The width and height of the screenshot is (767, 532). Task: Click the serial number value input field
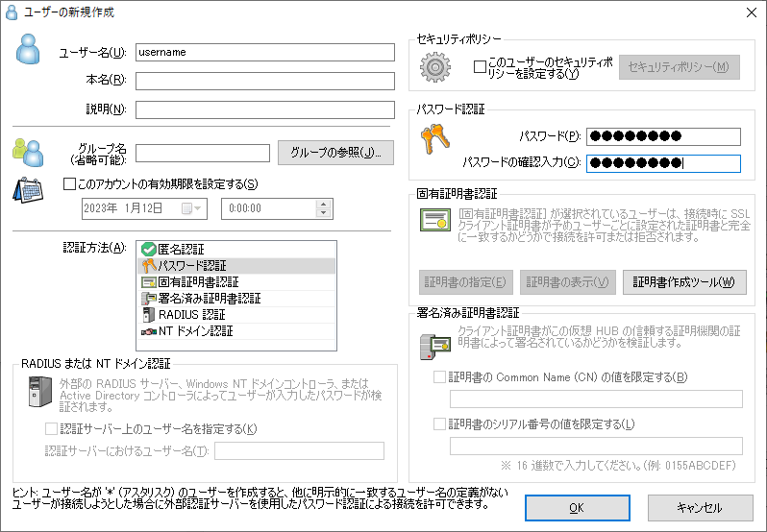coord(596,446)
